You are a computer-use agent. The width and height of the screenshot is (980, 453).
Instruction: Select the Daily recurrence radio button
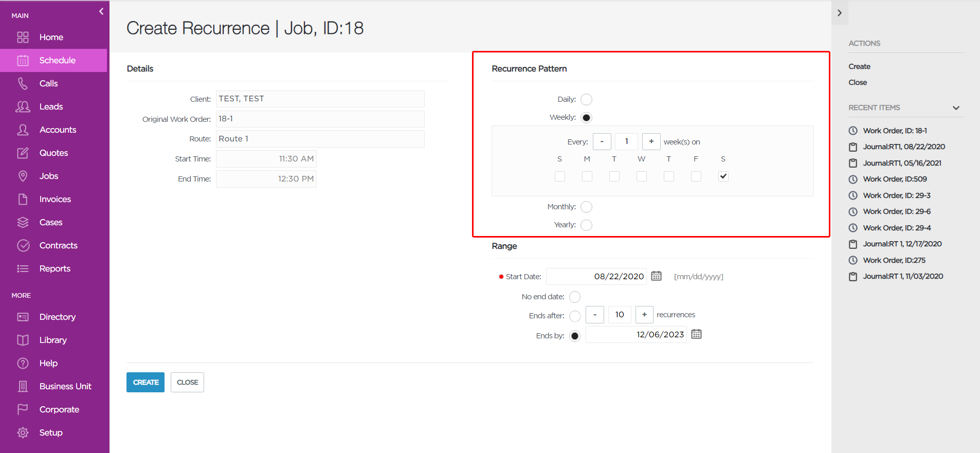[586, 99]
